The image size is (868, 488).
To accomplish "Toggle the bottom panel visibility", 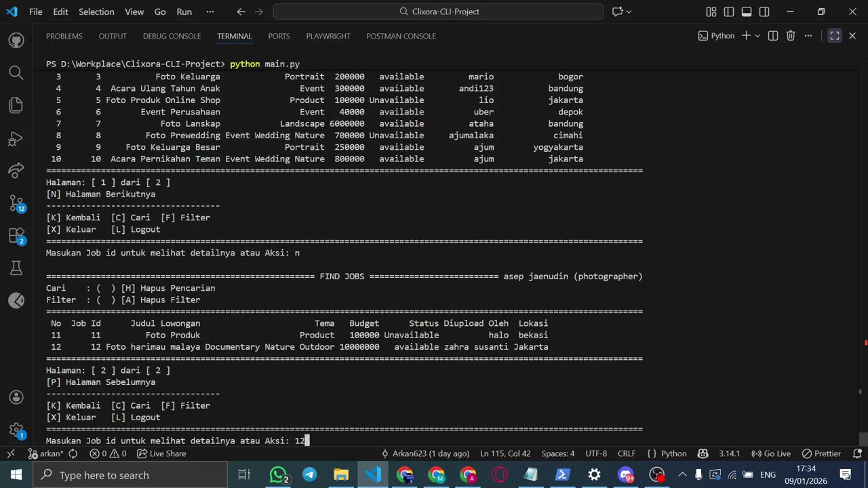I will point(747,12).
